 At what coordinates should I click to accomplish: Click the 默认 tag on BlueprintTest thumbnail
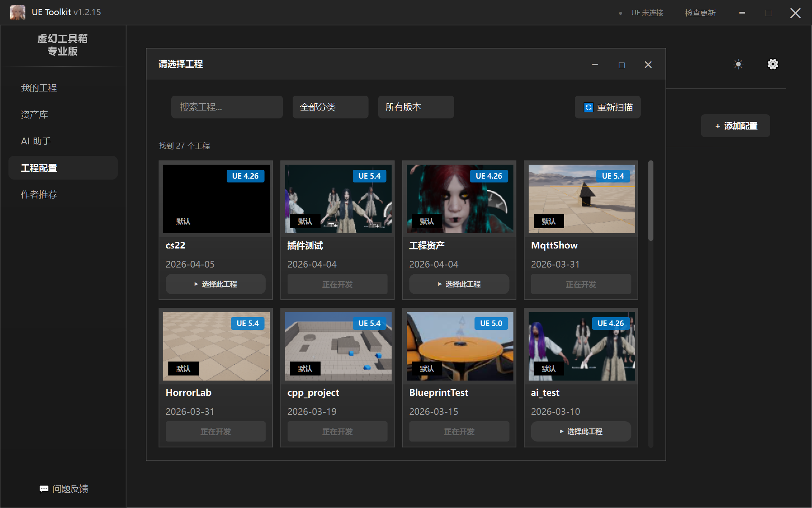pos(427,369)
